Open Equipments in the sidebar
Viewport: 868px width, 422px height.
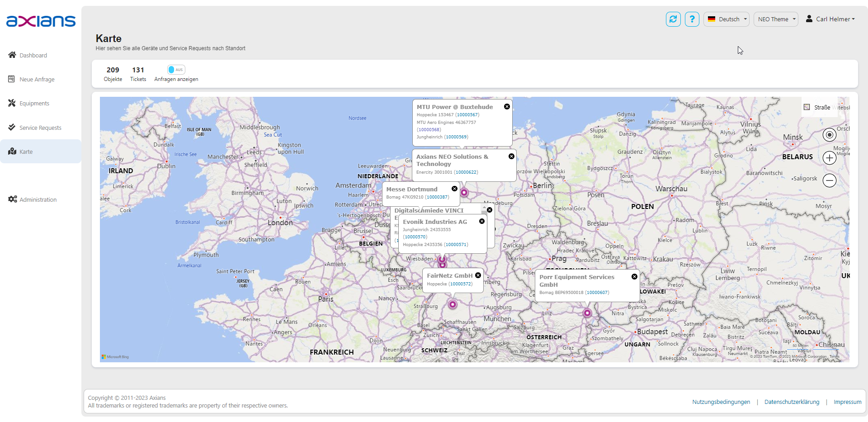click(34, 103)
